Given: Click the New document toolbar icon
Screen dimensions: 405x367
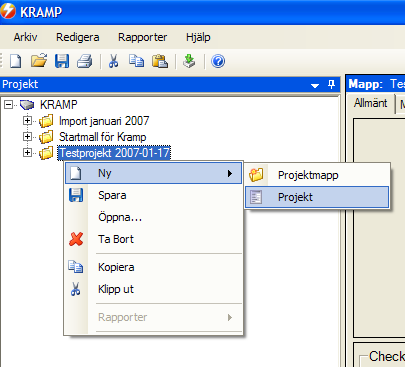Looking at the screenshot, I should (16, 61).
